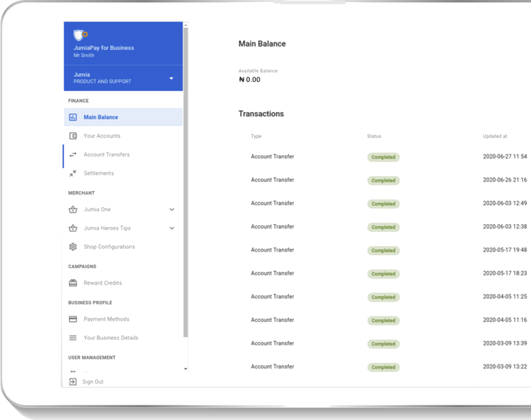Click Completed badge for 2020-04-05 11:16
531x420 pixels.
[384, 321]
